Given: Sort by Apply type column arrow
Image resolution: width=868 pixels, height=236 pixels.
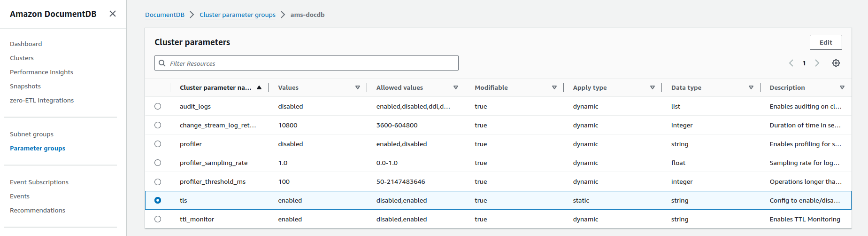Looking at the screenshot, I should click(653, 87).
